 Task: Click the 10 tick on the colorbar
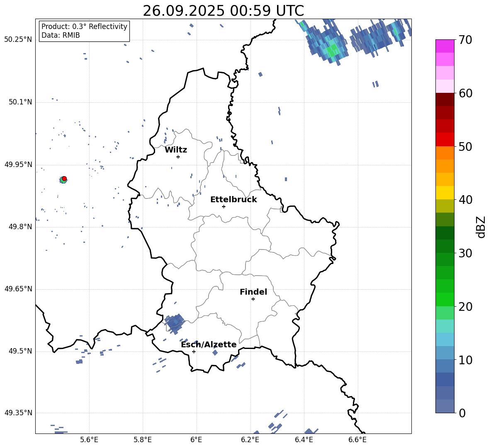[x=465, y=360]
